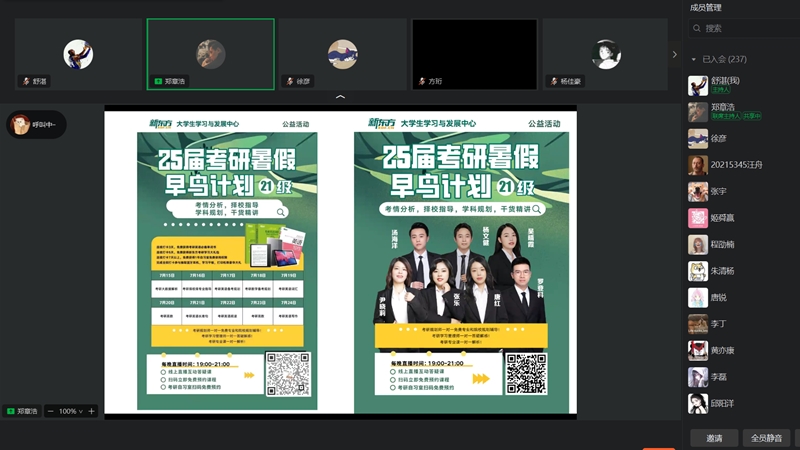The height and width of the screenshot is (450, 800).
Task: Select member 黄亦康 in the list
Action: (743, 351)
